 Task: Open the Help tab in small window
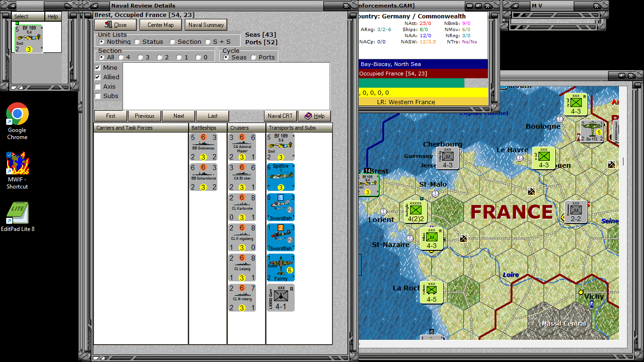(53, 16)
